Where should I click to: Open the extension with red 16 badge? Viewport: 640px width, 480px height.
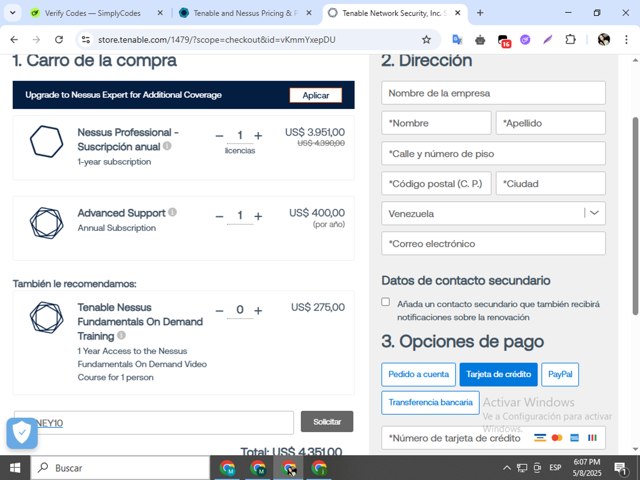504,40
